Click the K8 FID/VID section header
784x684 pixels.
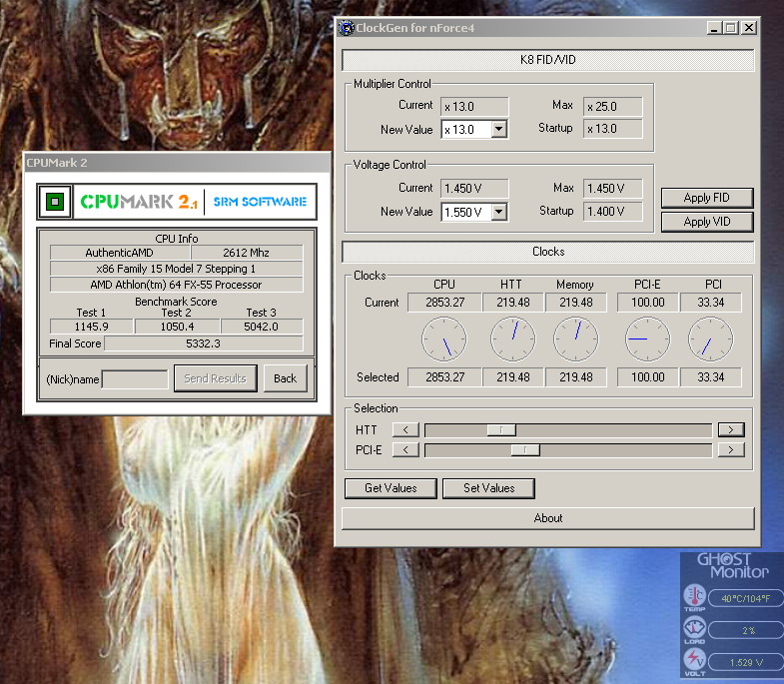pyautogui.click(x=548, y=60)
